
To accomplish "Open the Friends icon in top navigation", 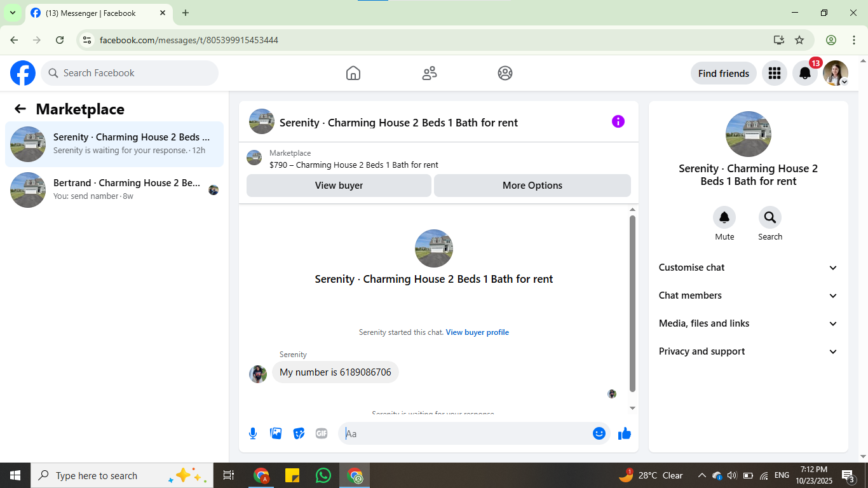I will [x=430, y=73].
